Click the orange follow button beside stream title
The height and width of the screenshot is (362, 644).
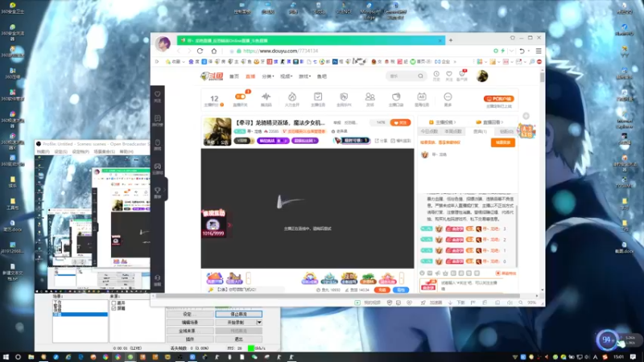click(400, 123)
